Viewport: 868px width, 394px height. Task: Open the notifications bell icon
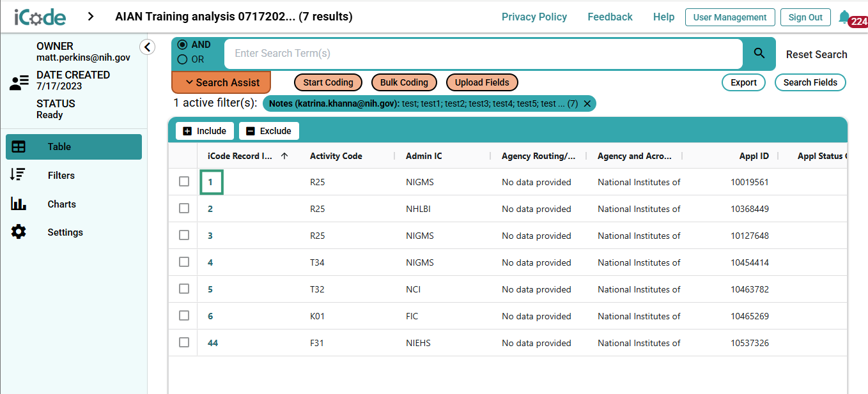point(844,17)
